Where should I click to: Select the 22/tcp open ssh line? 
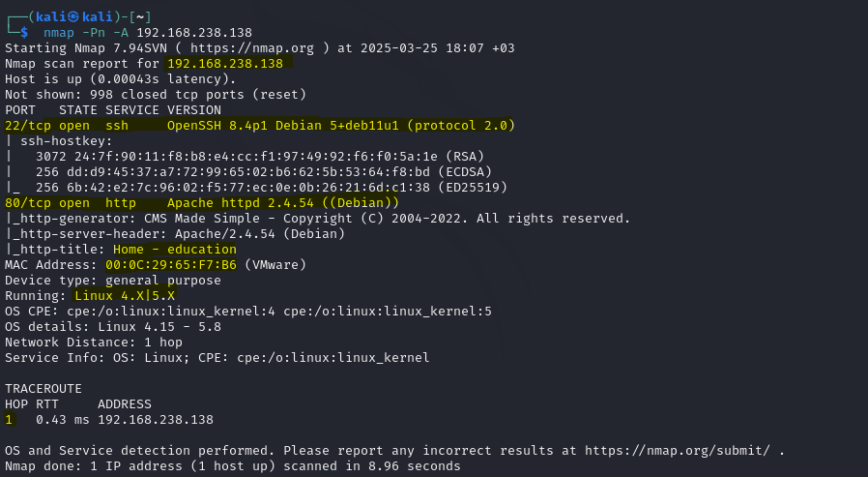coord(260,126)
